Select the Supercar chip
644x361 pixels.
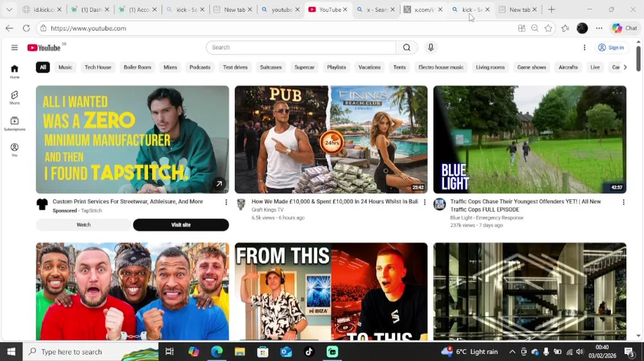(x=304, y=67)
